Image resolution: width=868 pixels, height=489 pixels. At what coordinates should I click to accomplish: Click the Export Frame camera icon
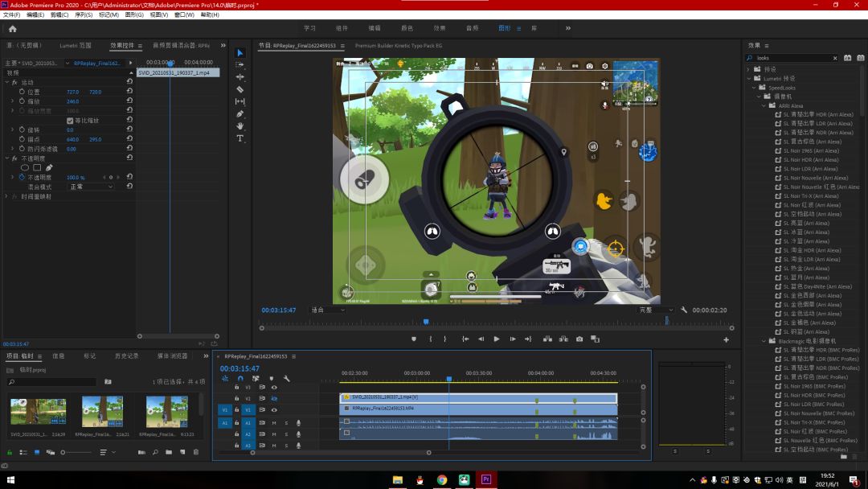(x=579, y=339)
